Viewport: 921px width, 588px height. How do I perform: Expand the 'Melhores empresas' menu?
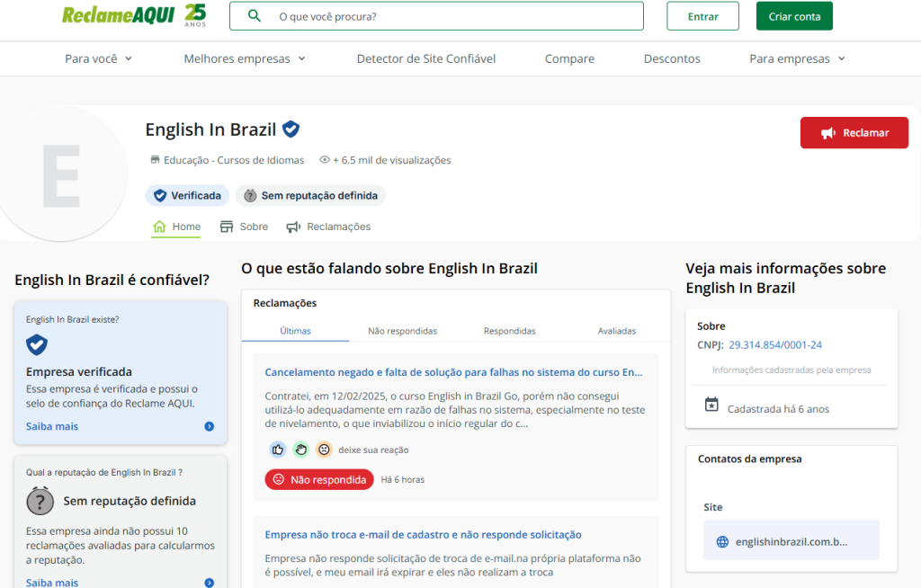tap(245, 58)
